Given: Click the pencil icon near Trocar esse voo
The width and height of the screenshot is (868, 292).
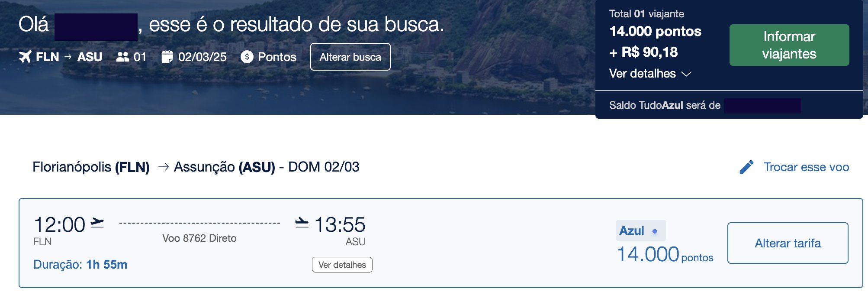Looking at the screenshot, I should tap(746, 167).
